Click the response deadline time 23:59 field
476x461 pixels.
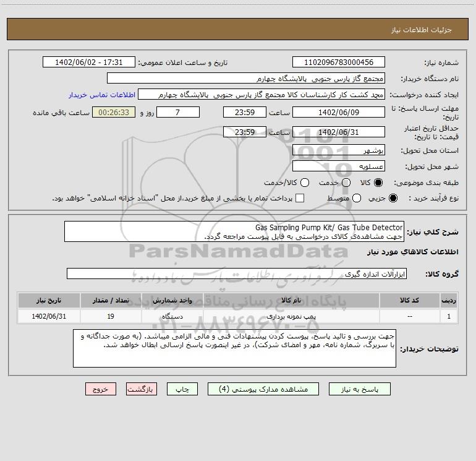[245, 112]
